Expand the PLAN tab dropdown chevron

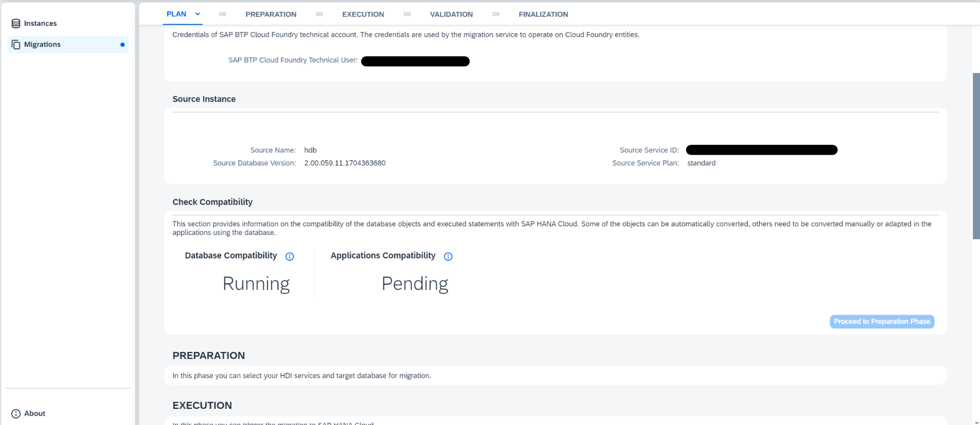click(198, 14)
